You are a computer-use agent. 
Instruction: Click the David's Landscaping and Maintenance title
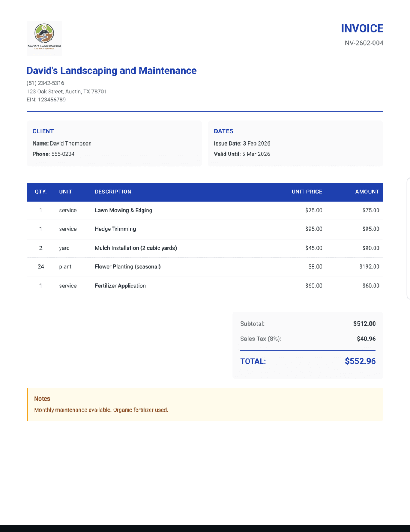click(111, 71)
